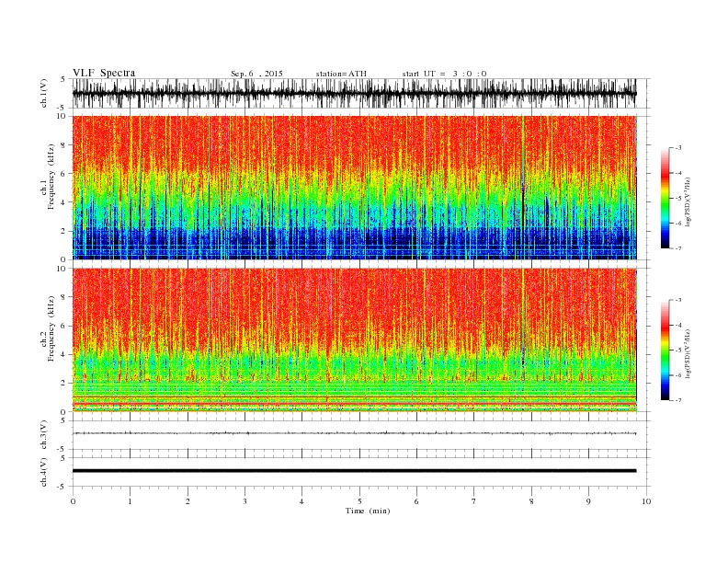Click the '-7' value on ch.1 colorbar

coord(678,248)
